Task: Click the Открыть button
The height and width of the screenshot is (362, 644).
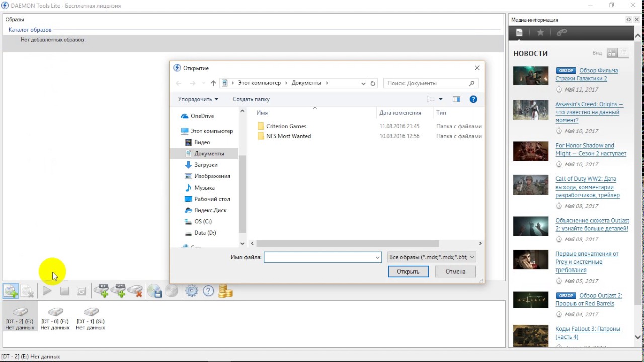Action: [x=408, y=271]
